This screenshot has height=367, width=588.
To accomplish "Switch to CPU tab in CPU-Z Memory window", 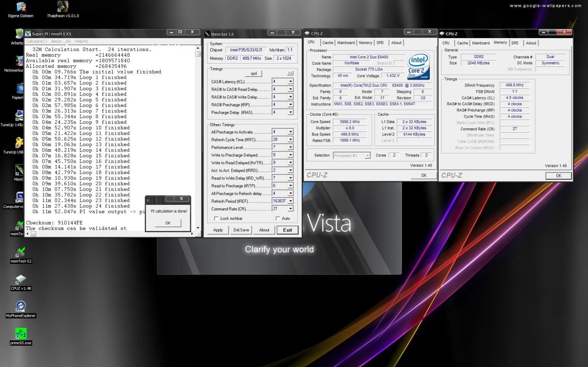I will coord(446,43).
